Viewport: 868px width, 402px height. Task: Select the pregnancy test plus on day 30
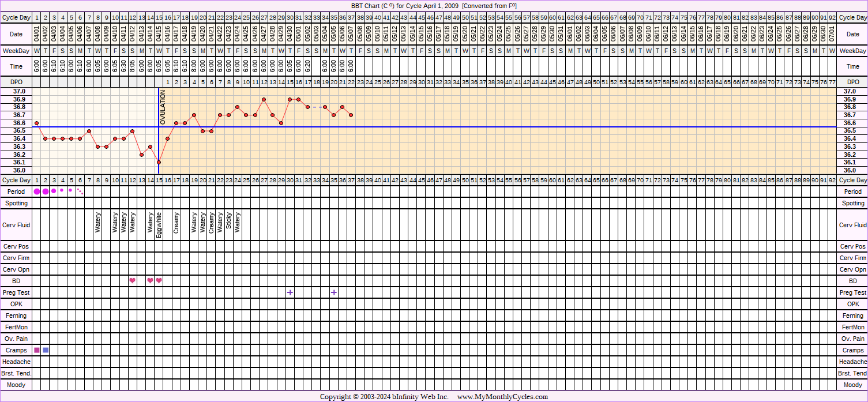pos(290,292)
